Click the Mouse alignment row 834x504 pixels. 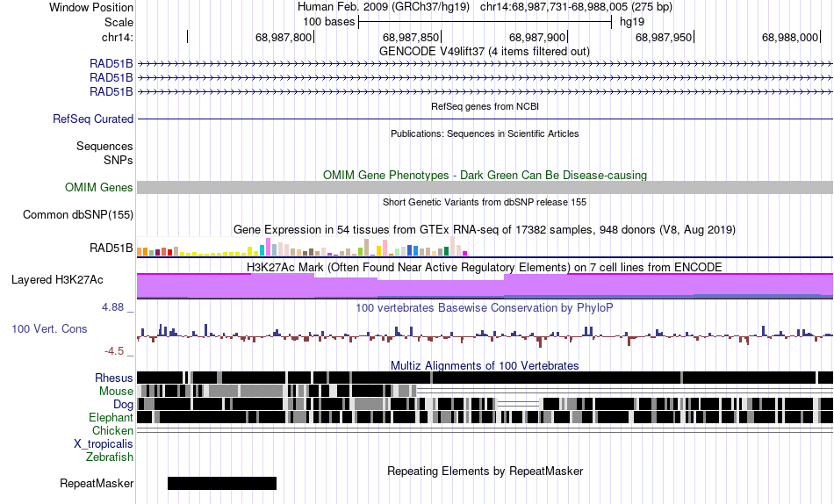click(x=485, y=391)
